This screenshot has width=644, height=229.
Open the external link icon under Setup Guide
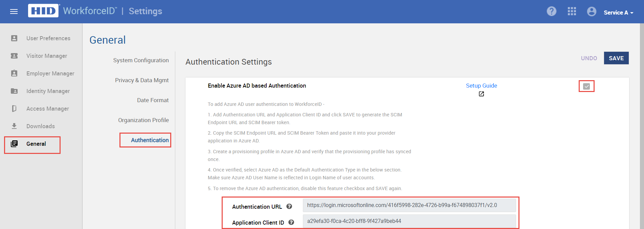pos(481,94)
